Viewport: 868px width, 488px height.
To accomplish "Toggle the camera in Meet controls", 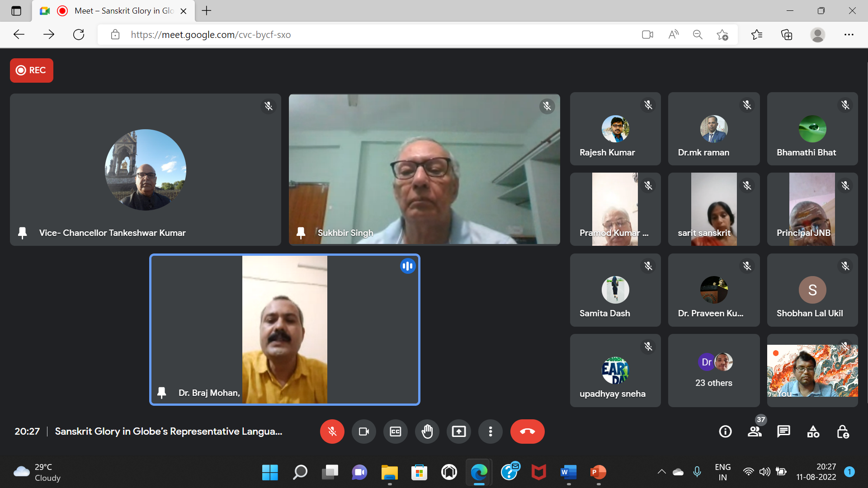I will coord(363,432).
